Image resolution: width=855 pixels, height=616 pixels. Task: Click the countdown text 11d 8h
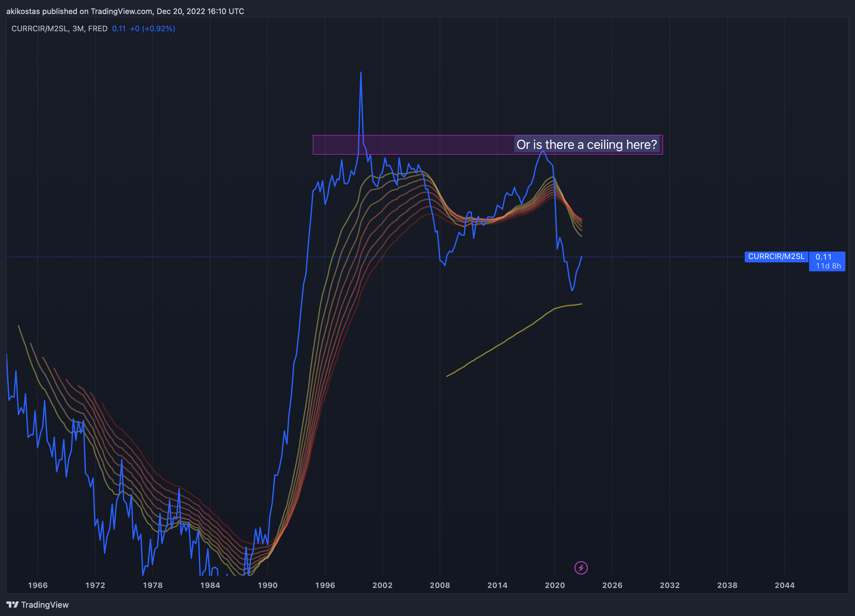pos(828,266)
